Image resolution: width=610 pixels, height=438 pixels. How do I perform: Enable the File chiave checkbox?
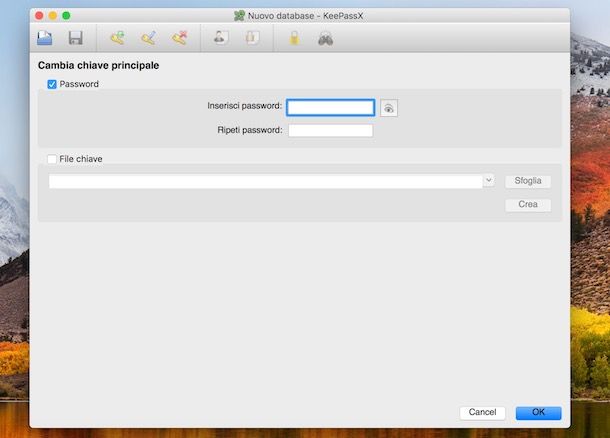[52, 159]
